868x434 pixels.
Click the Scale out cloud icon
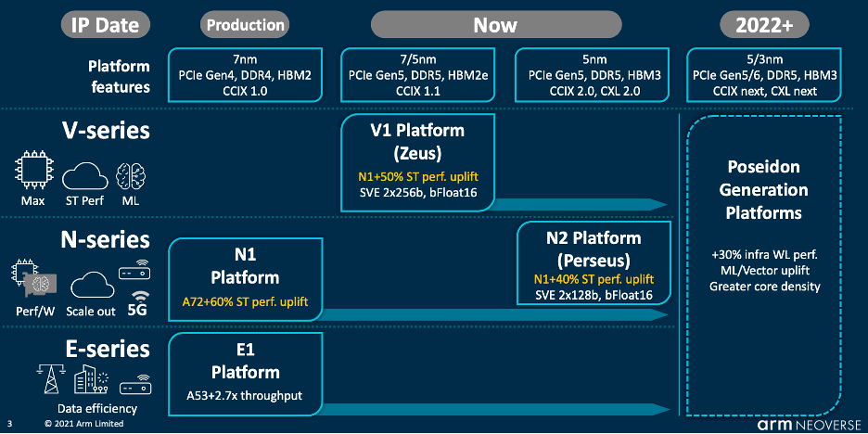pyautogui.click(x=92, y=287)
